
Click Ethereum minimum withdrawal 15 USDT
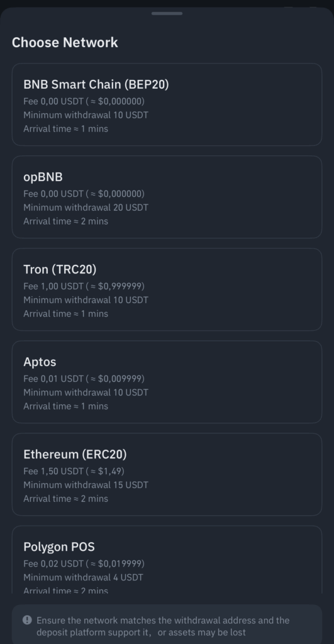[86, 485]
